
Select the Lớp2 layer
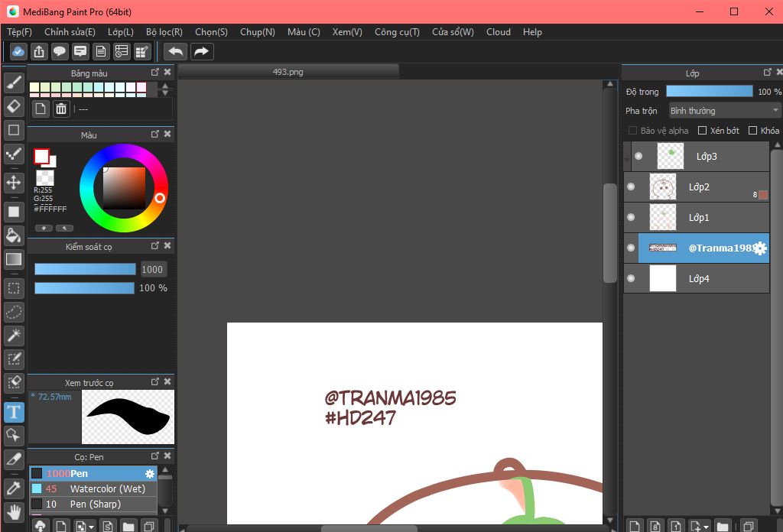[696, 187]
